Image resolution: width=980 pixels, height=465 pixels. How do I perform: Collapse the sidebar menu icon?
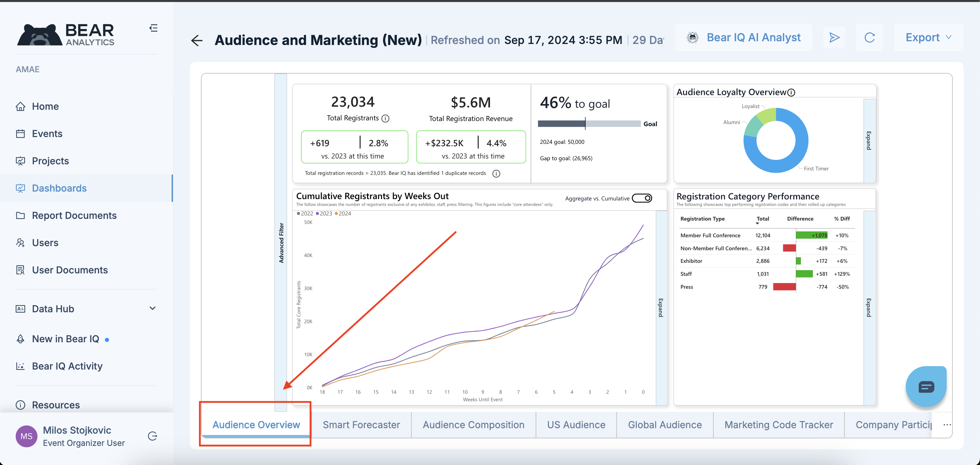[x=153, y=28]
